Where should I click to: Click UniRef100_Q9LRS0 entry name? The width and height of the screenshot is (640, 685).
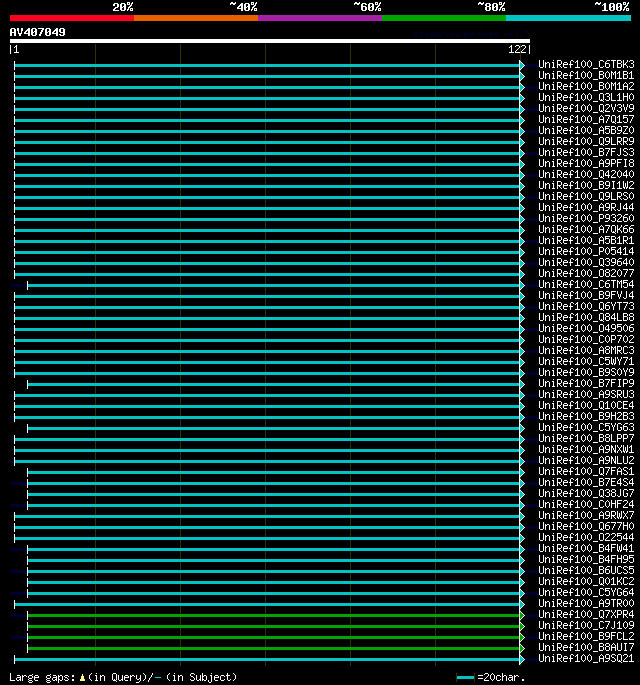(x=586, y=197)
